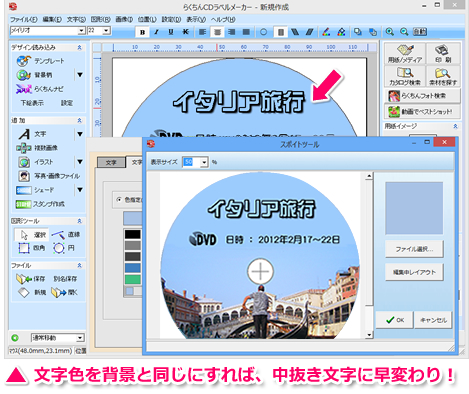This screenshot has width=469, height=394.
Task: Click the auto zoom (自動) toolbar button
Action: point(420,32)
